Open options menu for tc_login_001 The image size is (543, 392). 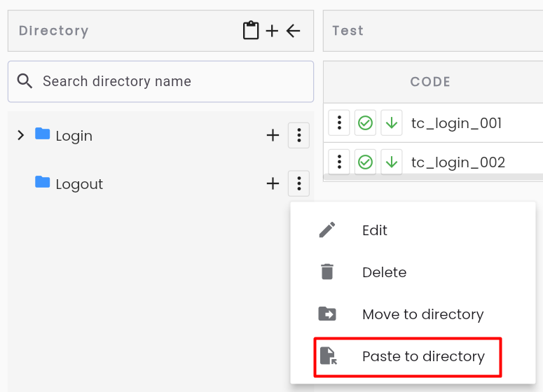339,122
